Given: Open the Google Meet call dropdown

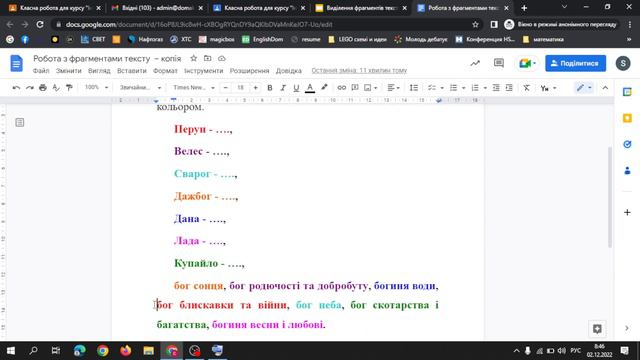Looking at the screenshot, I should point(527,63).
